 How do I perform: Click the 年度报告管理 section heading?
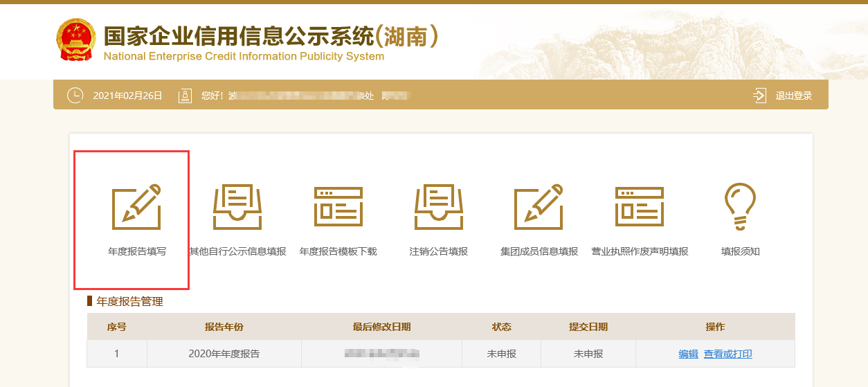click(x=129, y=302)
